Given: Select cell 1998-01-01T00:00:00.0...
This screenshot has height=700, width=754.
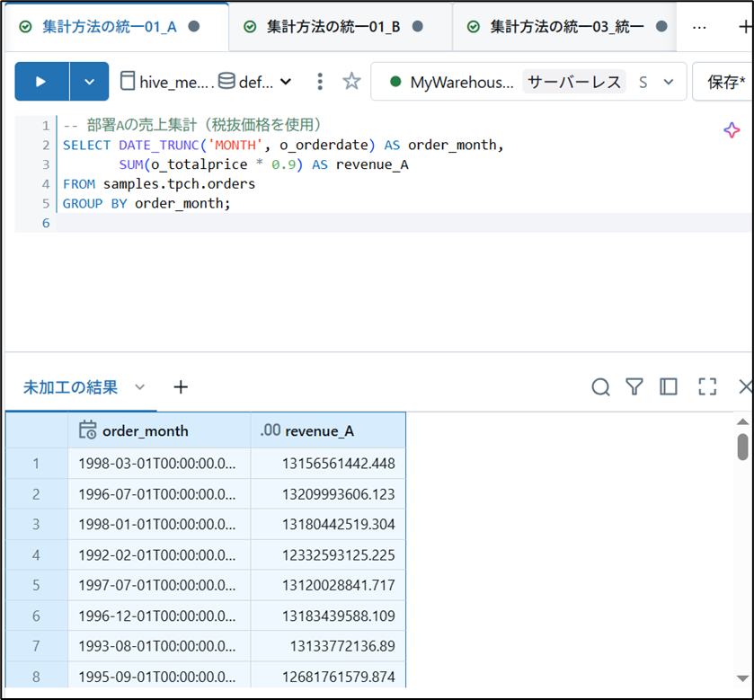Looking at the screenshot, I should 159,524.
